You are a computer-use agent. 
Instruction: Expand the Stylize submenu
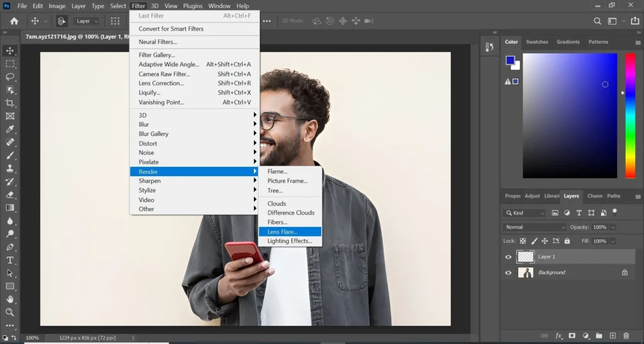tap(194, 190)
